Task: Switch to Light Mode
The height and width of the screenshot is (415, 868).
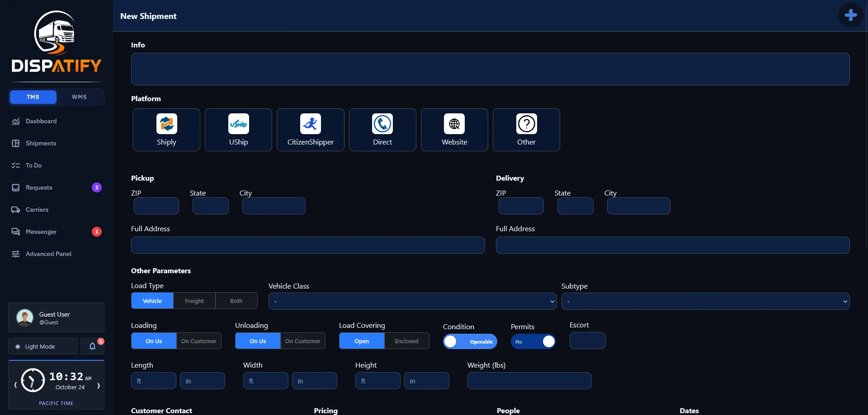Action: [x=43, y=346]
